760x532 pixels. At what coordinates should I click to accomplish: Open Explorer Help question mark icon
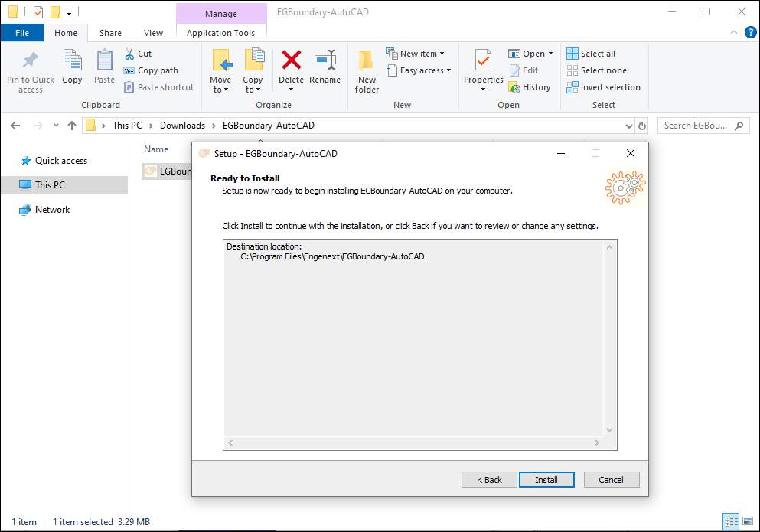tap(750, 32)
